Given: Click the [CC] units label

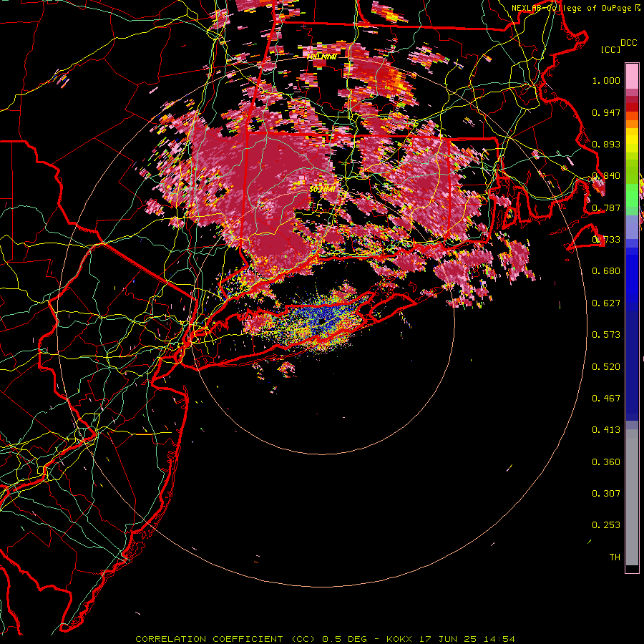Looking at the screenshot, I should pyautogui.click(x=611, y=49).
